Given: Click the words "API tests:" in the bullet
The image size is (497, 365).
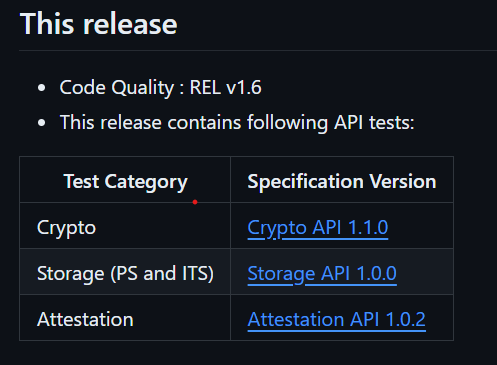Looking at the screenshot, I should pyautogui.click(x=374, y=123).
